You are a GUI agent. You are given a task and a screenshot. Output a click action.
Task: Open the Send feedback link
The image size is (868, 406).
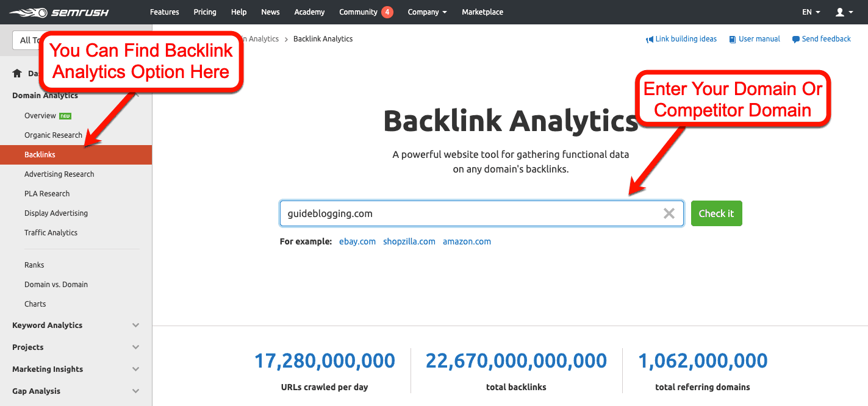coord(827,39)
